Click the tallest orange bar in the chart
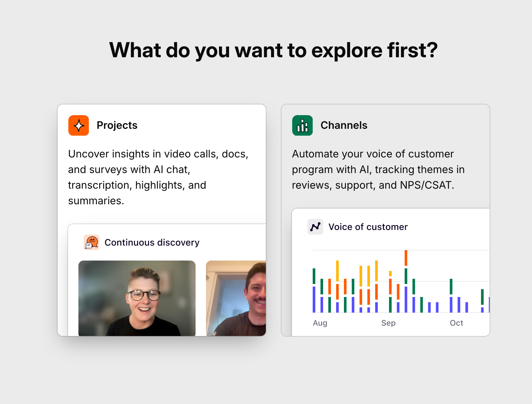 click(x=406, y=258)
